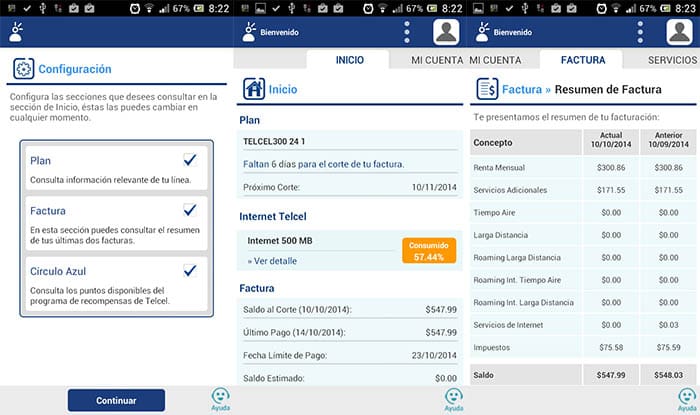Open MI CUENTA tab in the Factura screen
700x415 pixels.
coord(495,60)
